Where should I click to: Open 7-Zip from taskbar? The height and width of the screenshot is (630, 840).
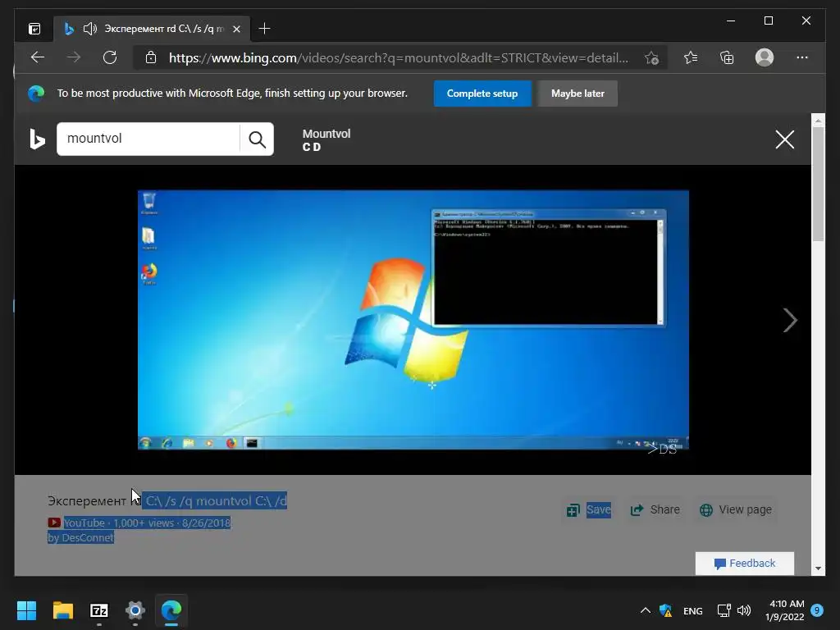99,610
